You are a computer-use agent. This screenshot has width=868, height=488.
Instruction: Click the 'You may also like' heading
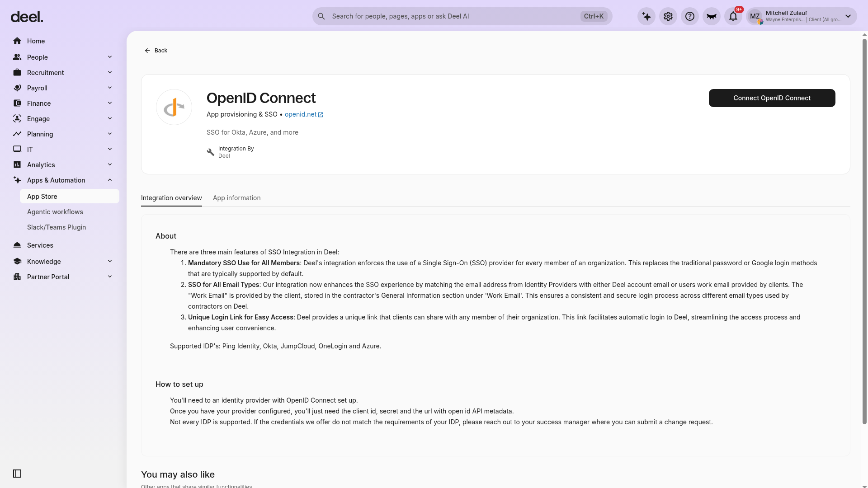pos(178,474)
